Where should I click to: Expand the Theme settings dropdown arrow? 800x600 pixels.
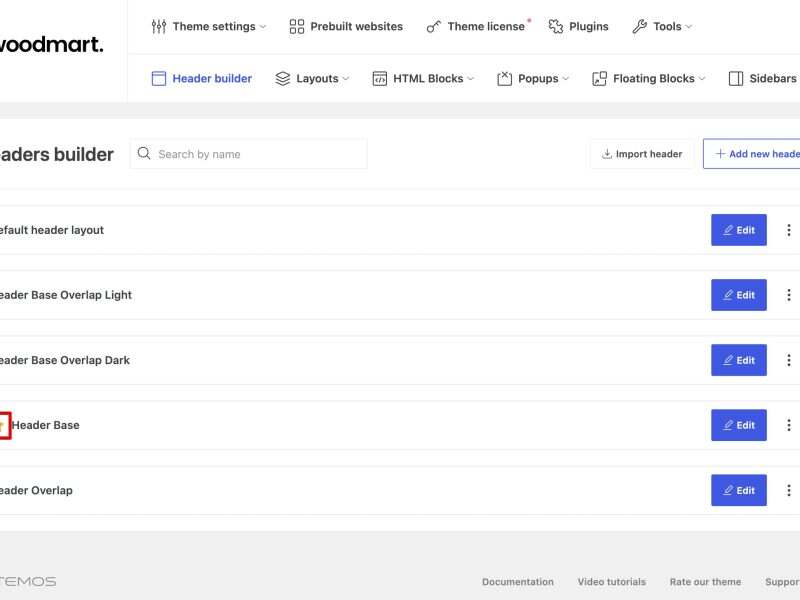pos(263,27)
